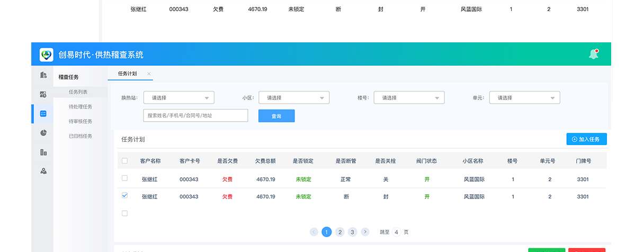This screenshot has width=644, height=252.
Task: Open 待处理任务 in the side menu
Action: coord(80,107)
